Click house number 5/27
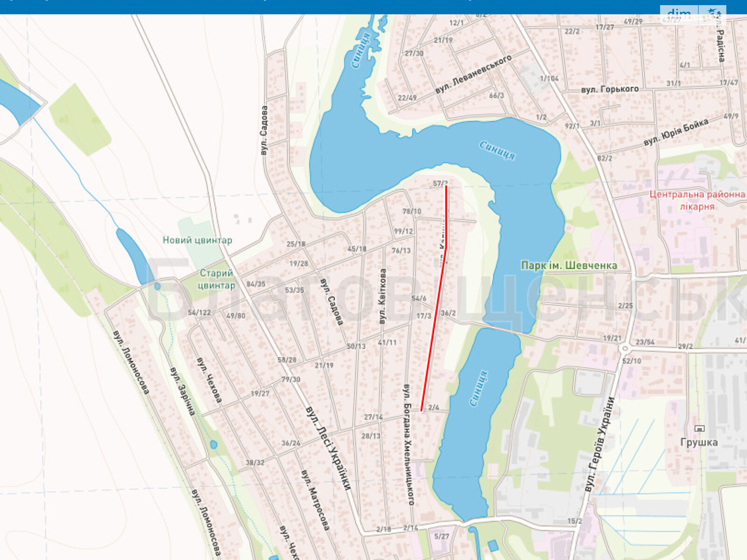This screenshot has width=747, height=560. (x=442, y=536)
